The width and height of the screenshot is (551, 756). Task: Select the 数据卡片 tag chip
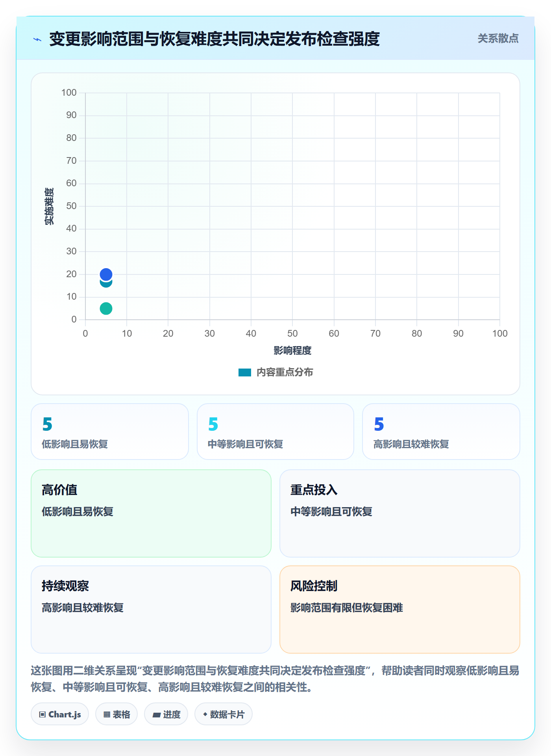click(224, 714)
